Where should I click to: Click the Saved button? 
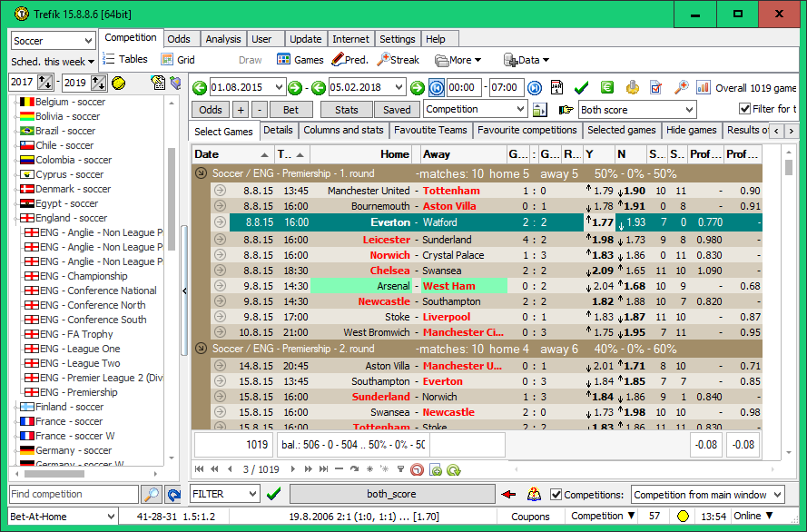pyautogui.click(x=397, y=110)
